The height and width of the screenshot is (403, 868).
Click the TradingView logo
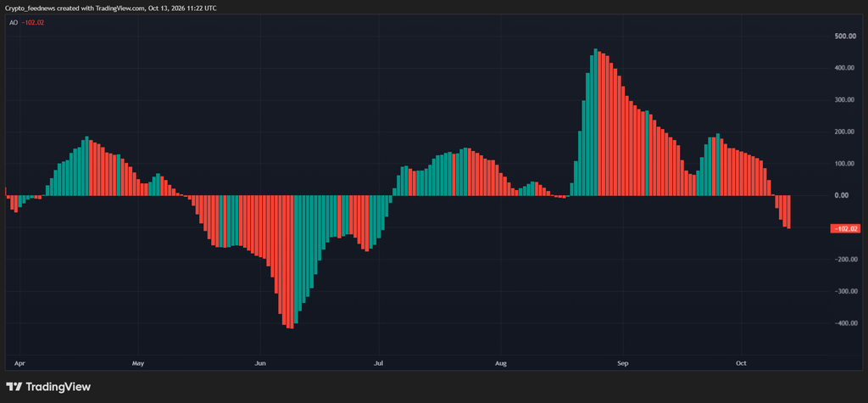(47, 387)
